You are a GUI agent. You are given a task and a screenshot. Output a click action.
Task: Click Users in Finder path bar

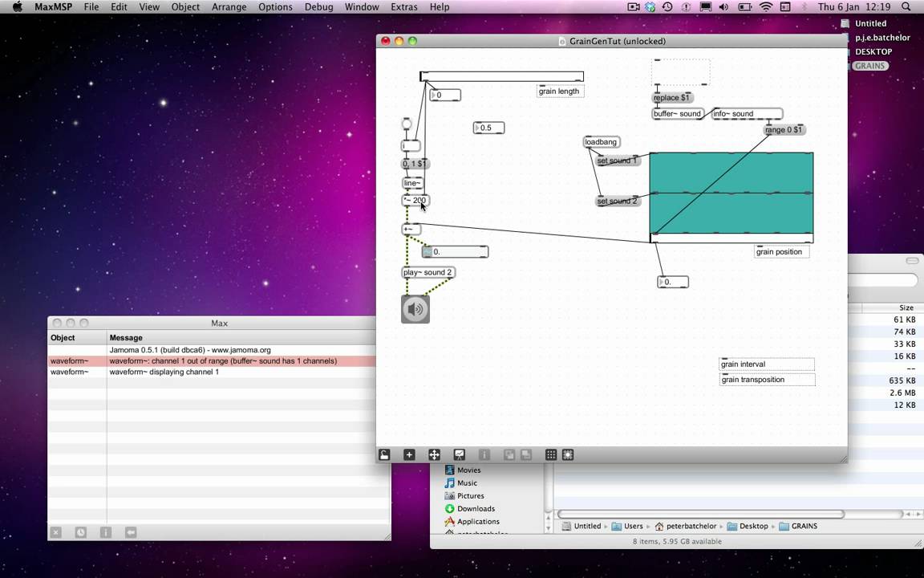point(627,526)
